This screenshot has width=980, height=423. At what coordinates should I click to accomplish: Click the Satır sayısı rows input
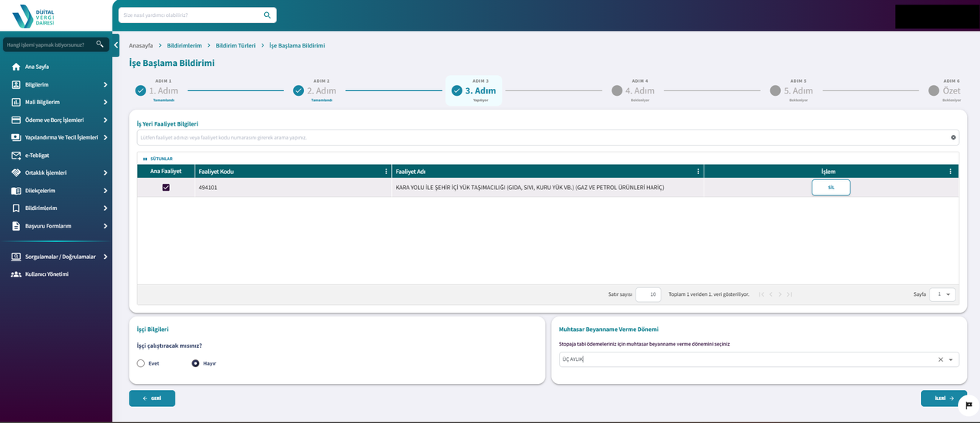648,294
